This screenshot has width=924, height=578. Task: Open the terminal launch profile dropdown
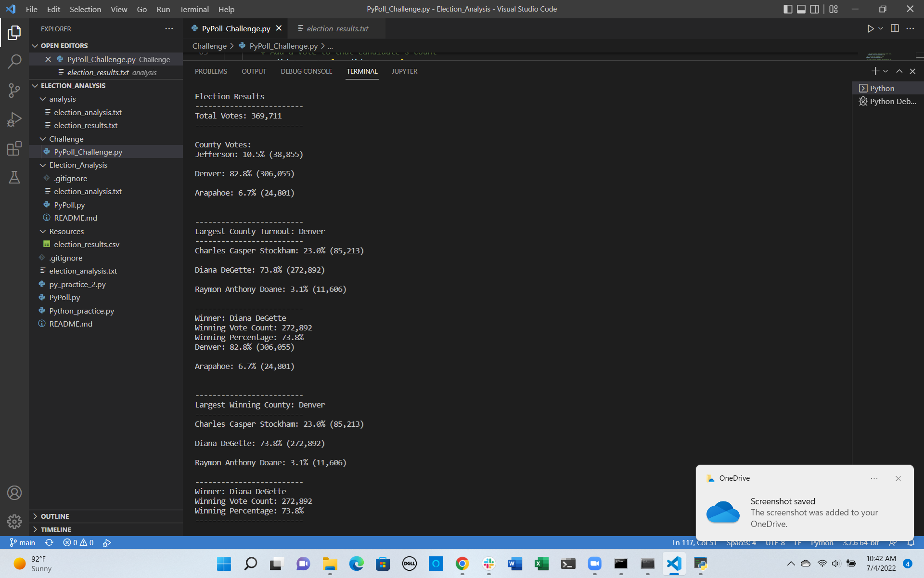coord(885,71)
